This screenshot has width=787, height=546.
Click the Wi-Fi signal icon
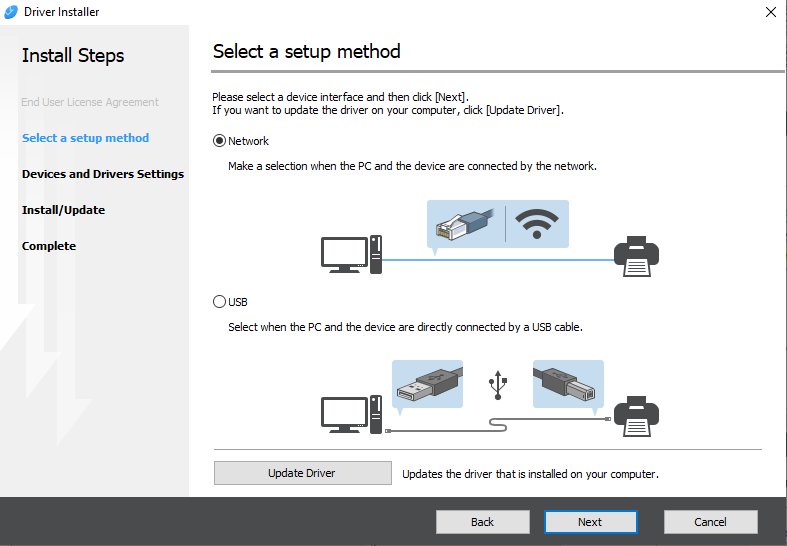click(x=537, y=225)
